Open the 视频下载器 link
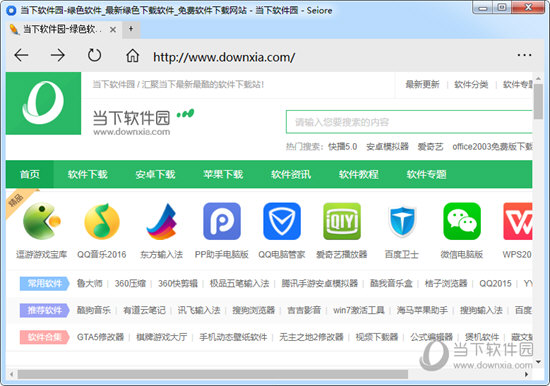 [x=377, y=337]
